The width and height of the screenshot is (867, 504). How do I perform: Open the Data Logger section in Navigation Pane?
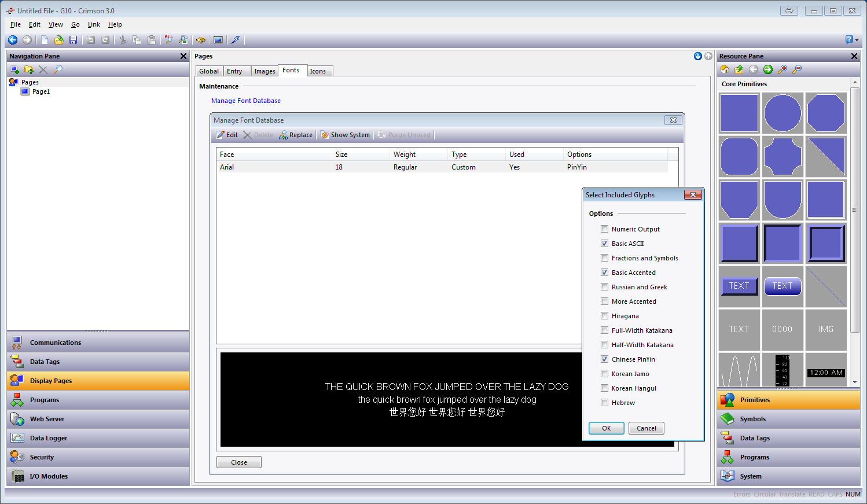[x=98, y=438]
